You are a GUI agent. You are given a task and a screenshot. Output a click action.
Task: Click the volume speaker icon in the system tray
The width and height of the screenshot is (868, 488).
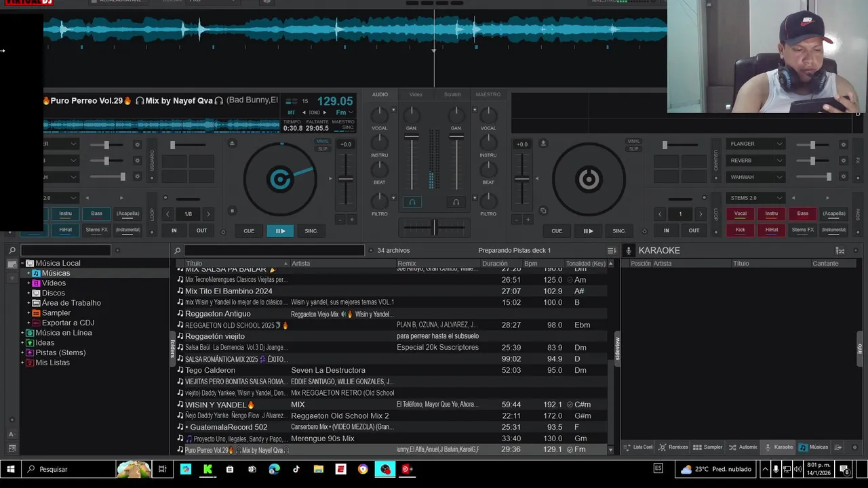pyautogui.click(x=797, y=469)
